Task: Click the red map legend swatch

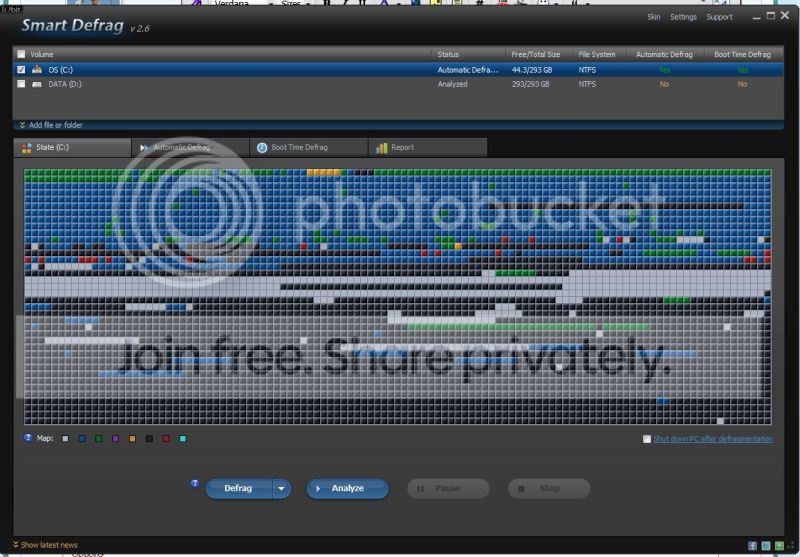Action: pos(166,438)
